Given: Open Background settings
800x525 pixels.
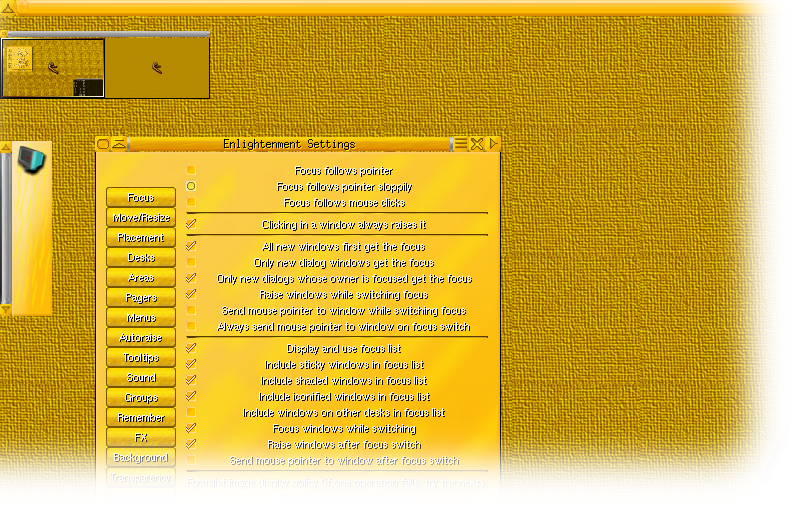Looking at the screenshot, I should pyautogui.click(x=141, y=458).
